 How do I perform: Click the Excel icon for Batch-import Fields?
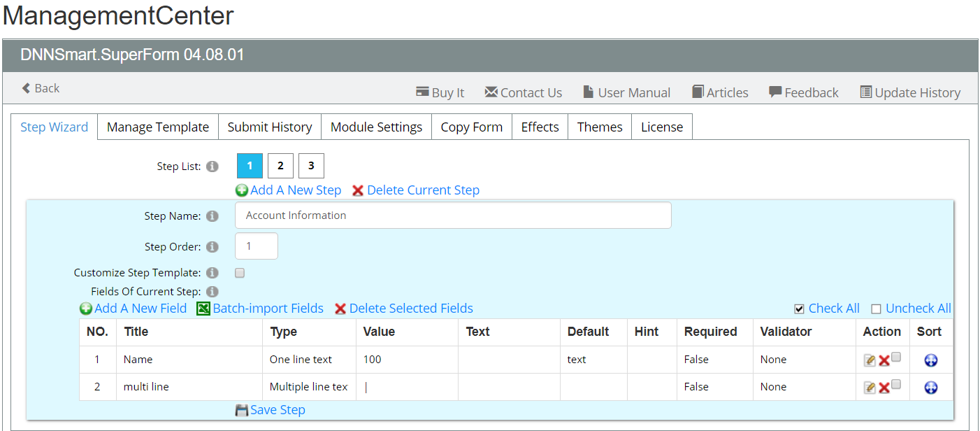point(203,309)
